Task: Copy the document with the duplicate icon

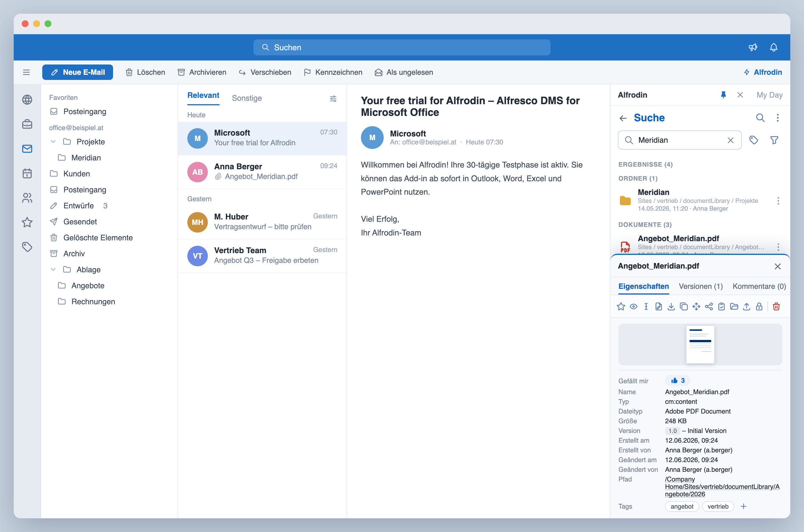Action: tap(684, 307)
